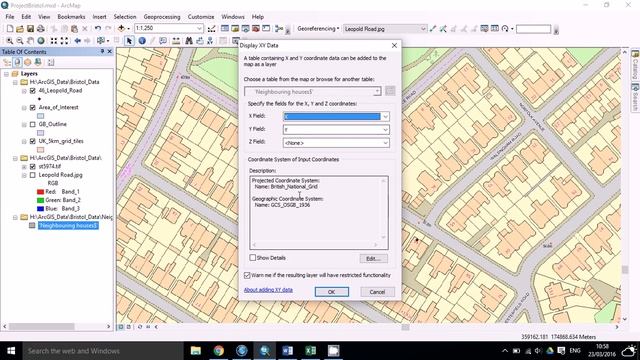Screen dimensions: 640x360
Task: Select the Zoom In magnifier tool
Action: pos(9,41)
